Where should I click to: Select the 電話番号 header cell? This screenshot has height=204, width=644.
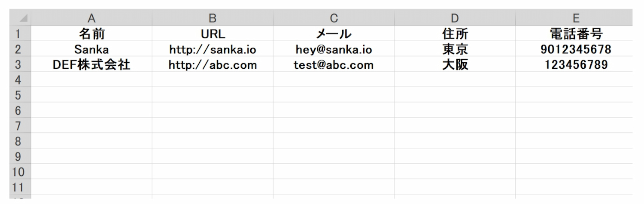click(576, 33)
